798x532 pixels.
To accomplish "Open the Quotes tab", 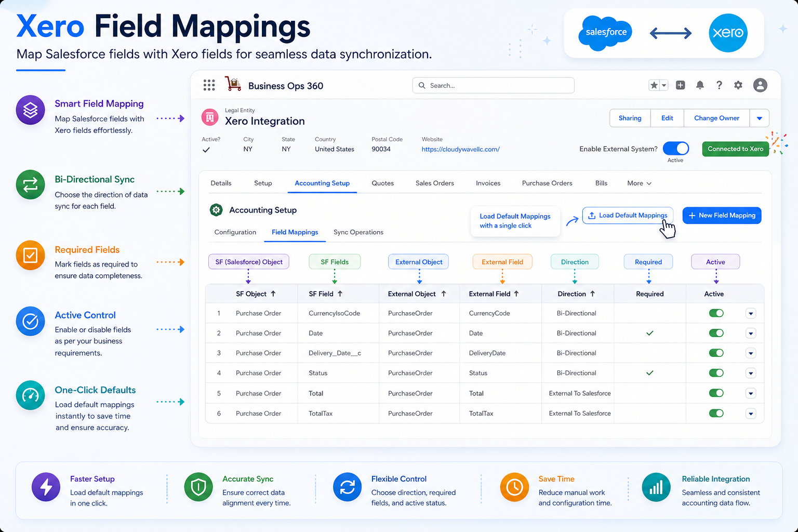I will point(383,183).
